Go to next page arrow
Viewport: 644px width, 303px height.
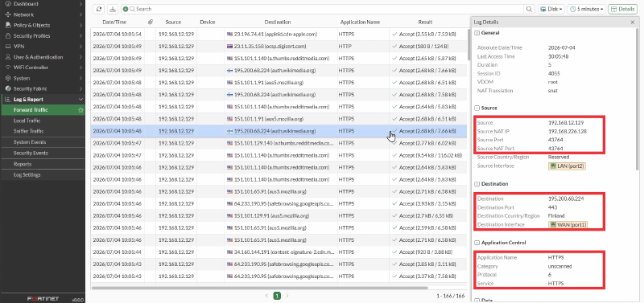coord(287,296)
